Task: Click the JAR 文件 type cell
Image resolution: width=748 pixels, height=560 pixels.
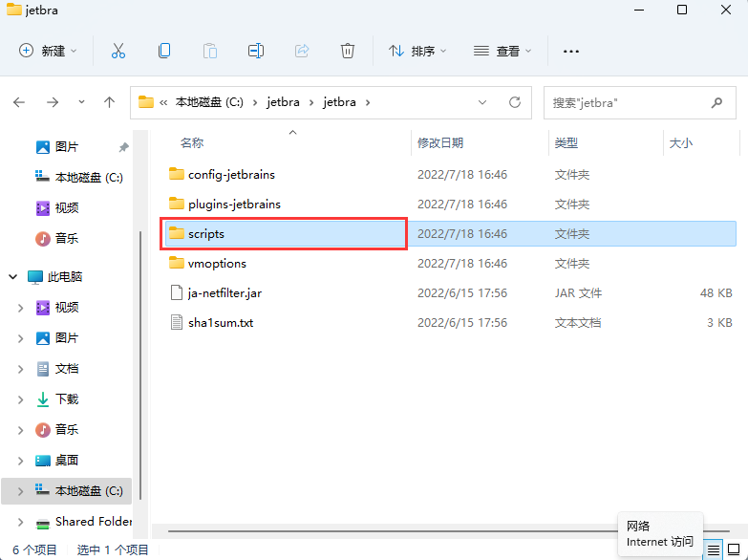Action: (x=578, y=293)
